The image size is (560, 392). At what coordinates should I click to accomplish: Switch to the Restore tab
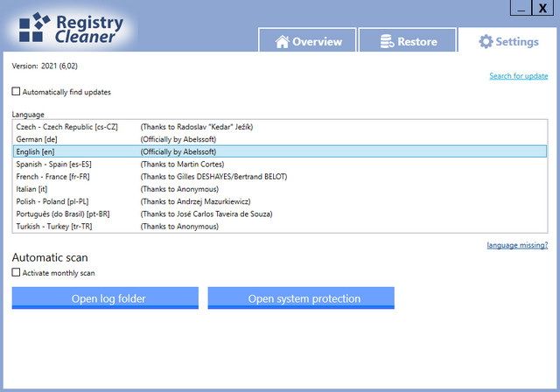point(408,40)
